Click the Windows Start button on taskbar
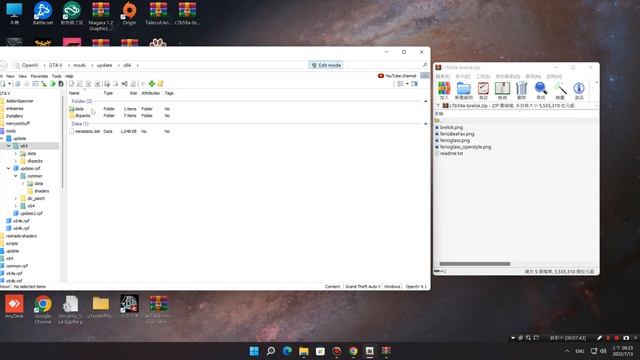 (x=254, y=351)
